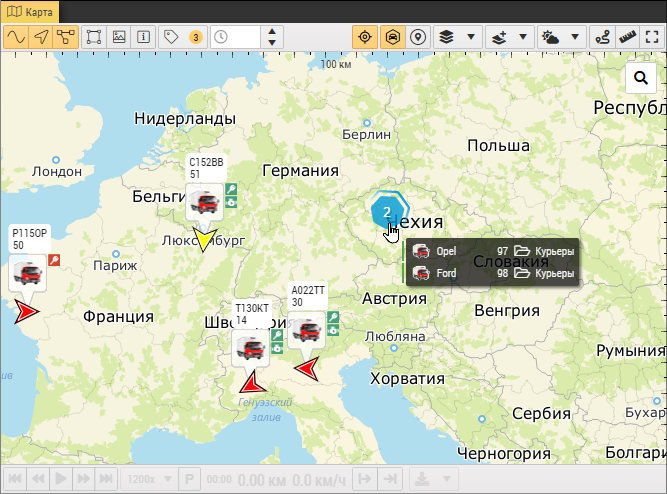This screenshot has width=667, height=494.
Task: Click the Париж city label on map
Action: coord(115,266)
